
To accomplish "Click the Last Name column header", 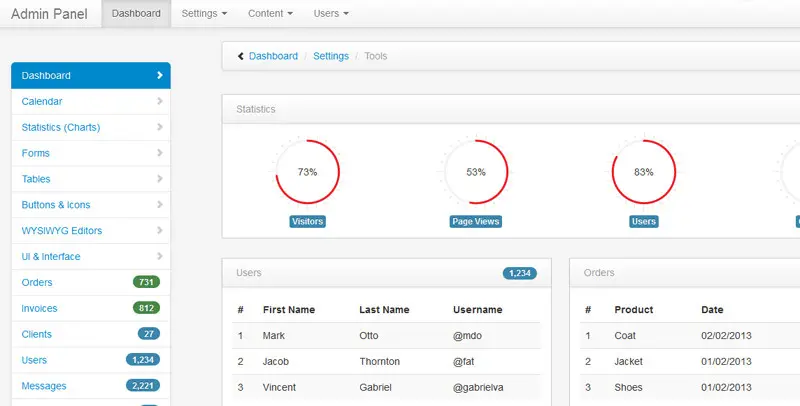I will tap(384, 310).
